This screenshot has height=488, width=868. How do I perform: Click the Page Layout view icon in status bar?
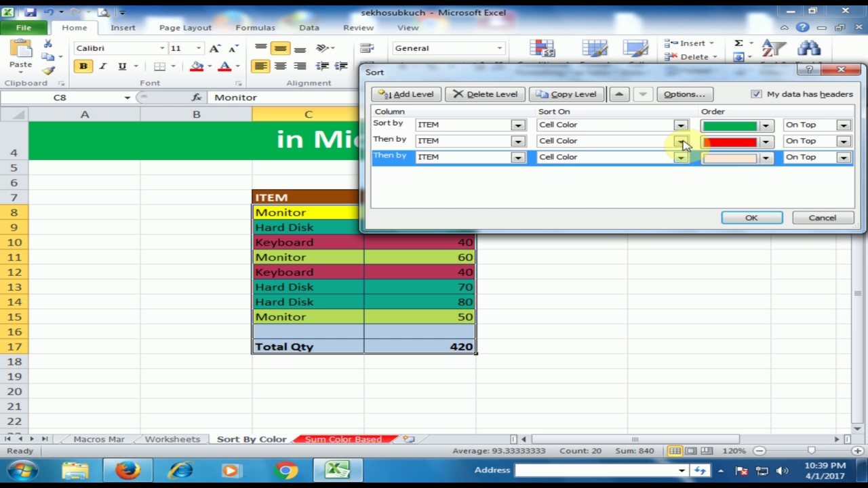click(690, 451)
